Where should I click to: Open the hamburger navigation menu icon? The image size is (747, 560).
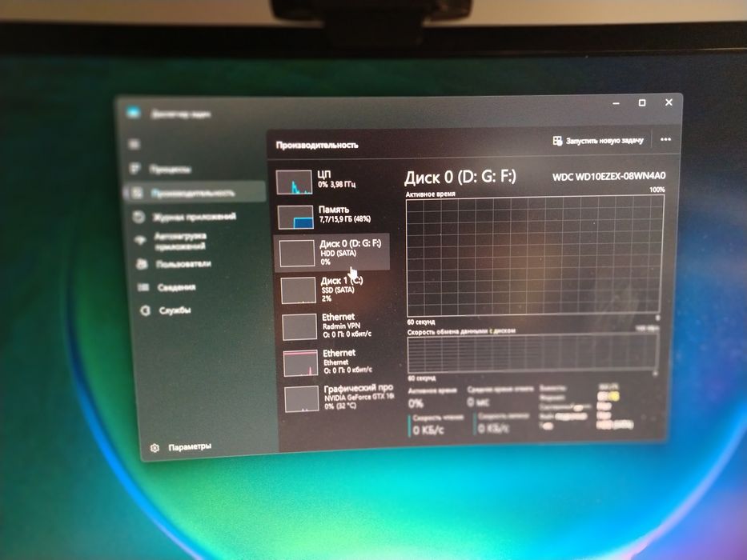[x=135, y=144]
